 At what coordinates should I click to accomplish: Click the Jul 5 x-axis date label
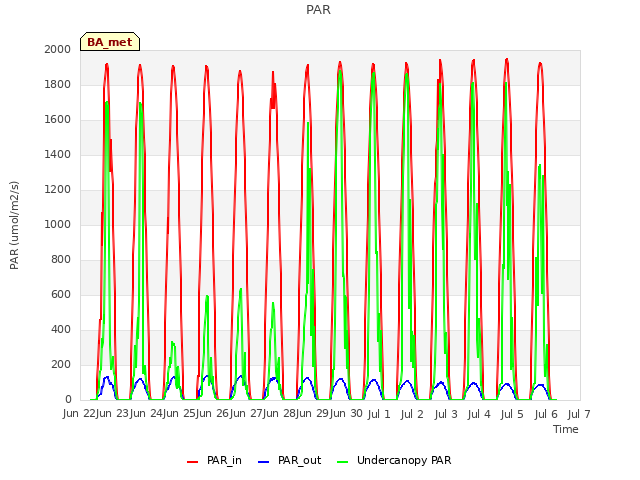pyautogui.click(x=512, y=415)
